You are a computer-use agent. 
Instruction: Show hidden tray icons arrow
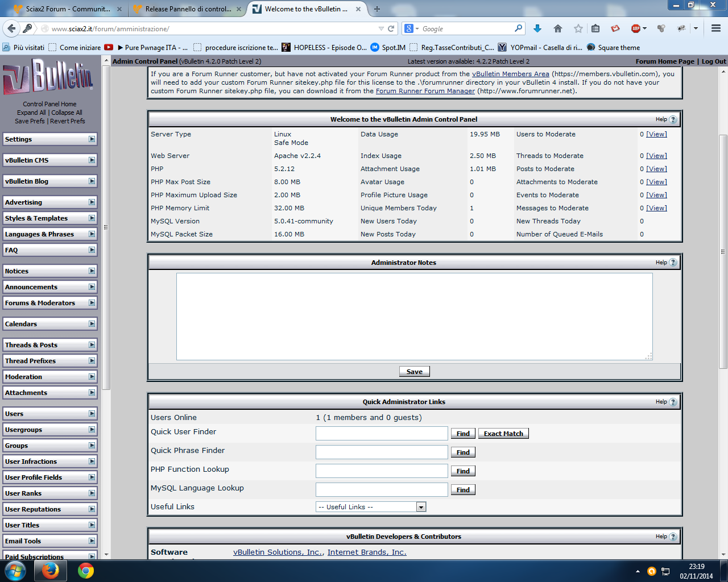point(638,571)
